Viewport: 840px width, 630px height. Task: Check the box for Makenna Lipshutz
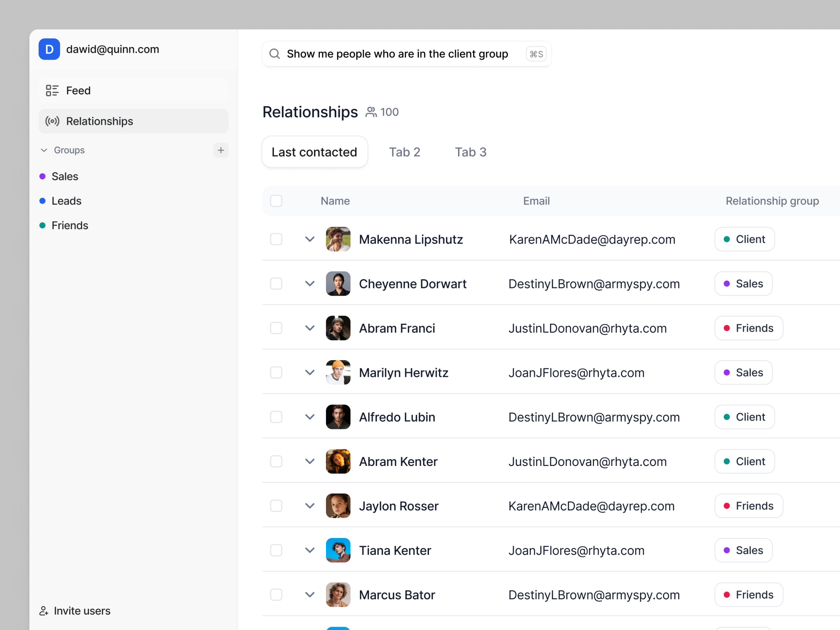pyautogui.click(x=276, y=239)
